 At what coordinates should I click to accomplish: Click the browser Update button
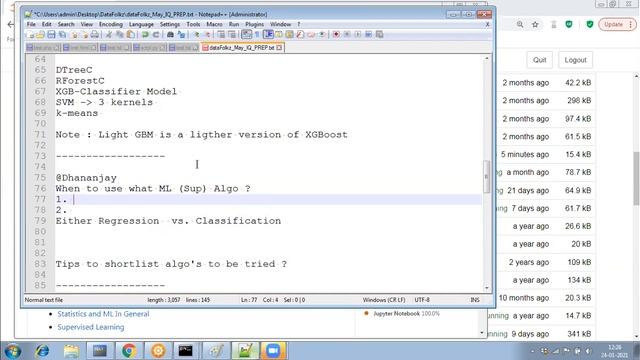617,24
